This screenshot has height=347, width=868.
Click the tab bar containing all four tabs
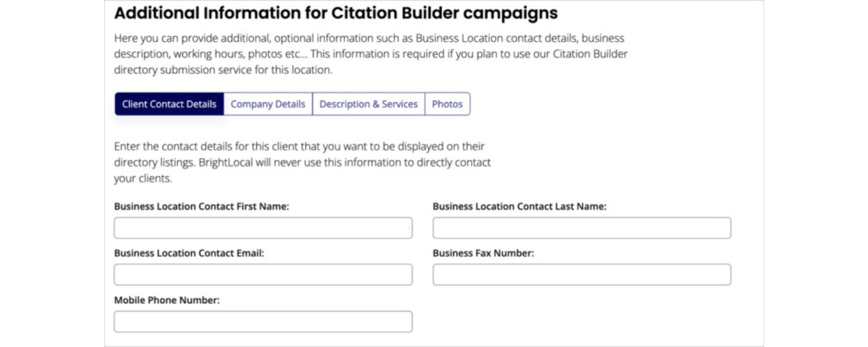click(292, 104)
